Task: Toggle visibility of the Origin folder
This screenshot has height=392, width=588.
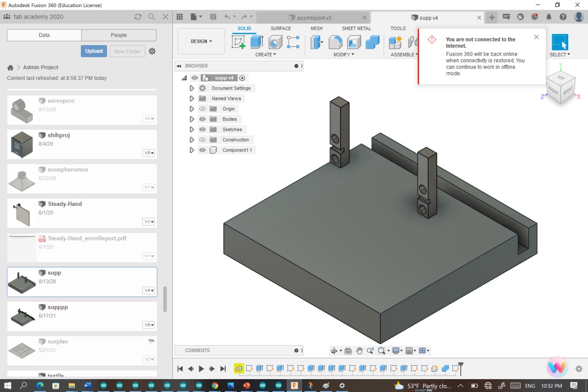Action: (x=202, y=109)
